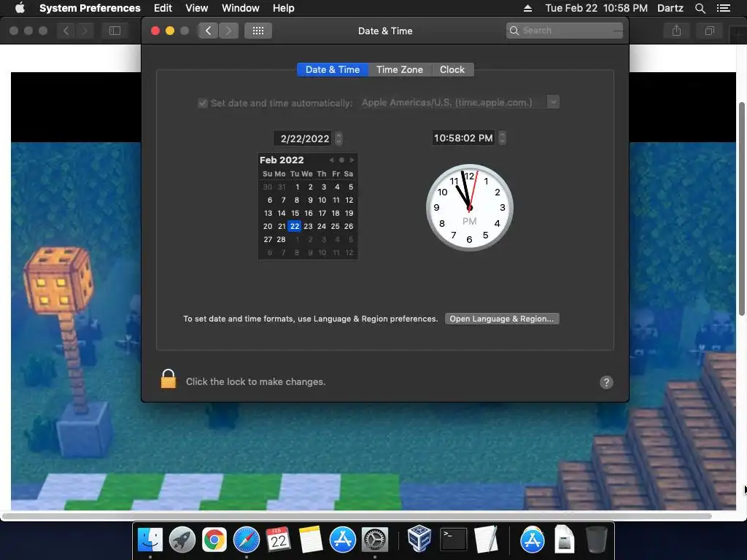Click back arrow in background window toolbar
This screenshot has width=747, height=560.
[66, 31]
